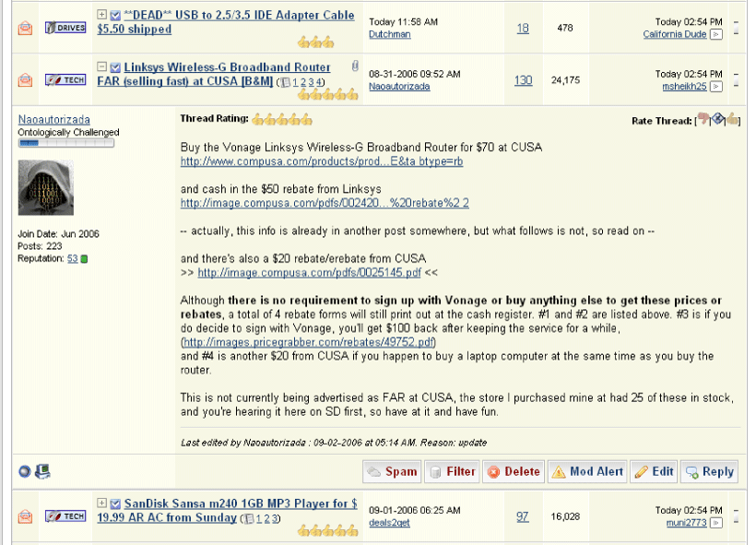
Task: Click the thumbs rating on the SanDisk Sansa row
Action: pos(328,531)
